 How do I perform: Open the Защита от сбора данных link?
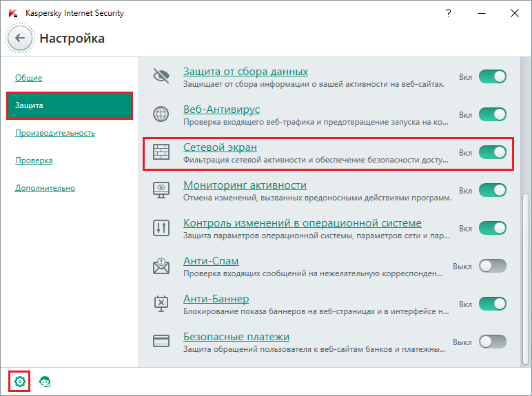click(x=245, y=72)
